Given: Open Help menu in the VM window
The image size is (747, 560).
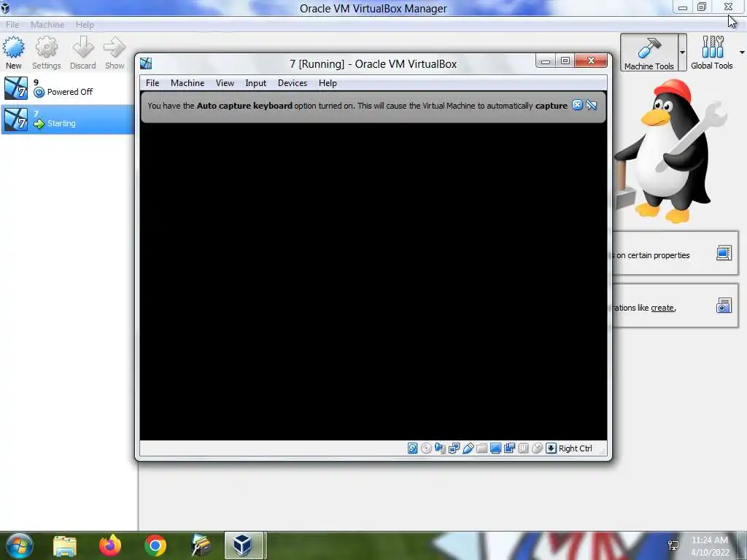Looking at the screenshot, I should [328, 83].
